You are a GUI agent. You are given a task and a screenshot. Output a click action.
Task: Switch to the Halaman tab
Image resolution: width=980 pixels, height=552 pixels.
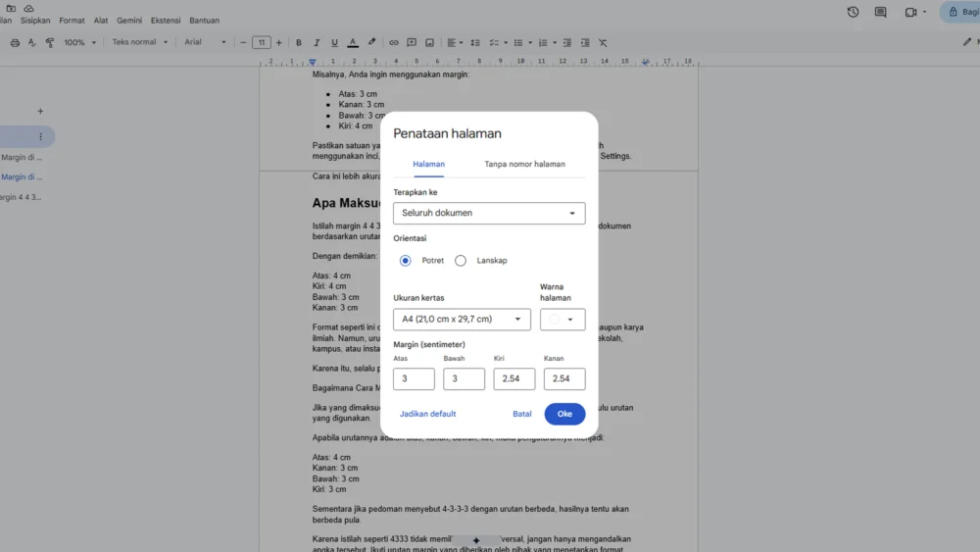point(429,165)
